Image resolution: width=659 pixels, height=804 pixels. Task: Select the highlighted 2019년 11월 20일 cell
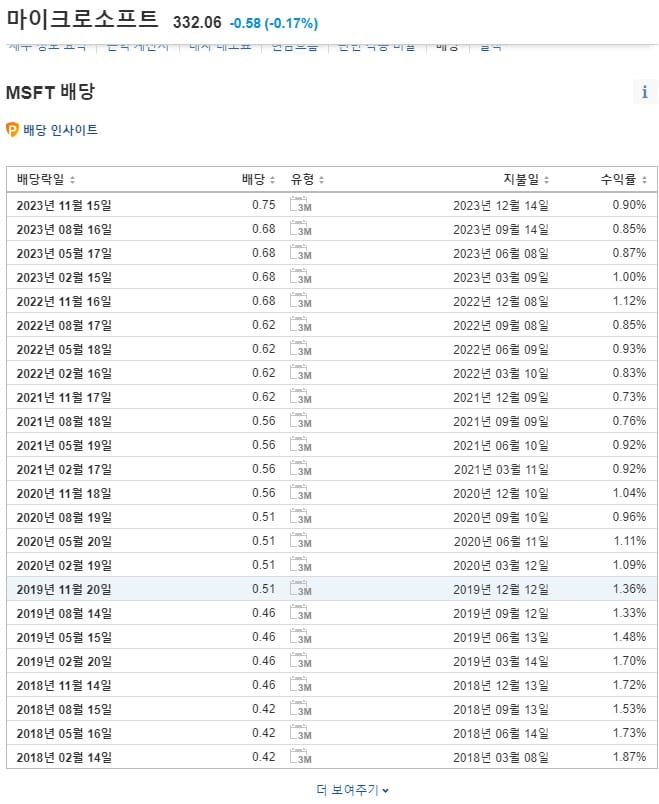[x=64, y=589]
